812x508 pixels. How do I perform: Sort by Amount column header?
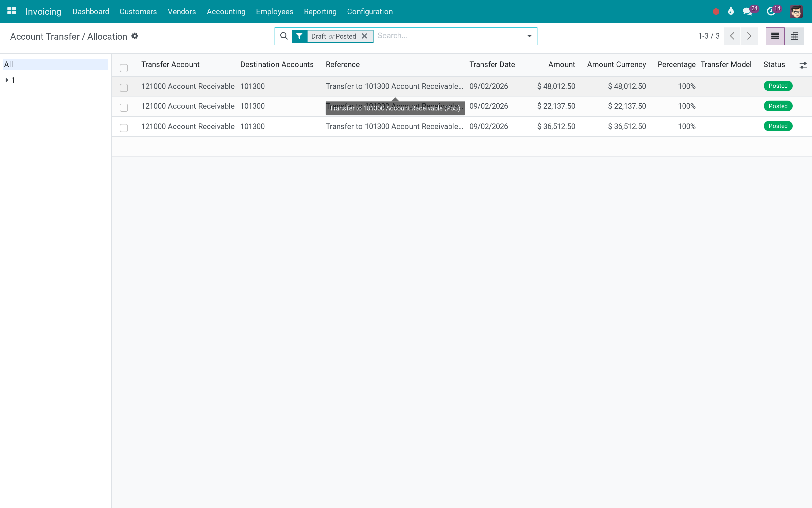tap(561, 65)
